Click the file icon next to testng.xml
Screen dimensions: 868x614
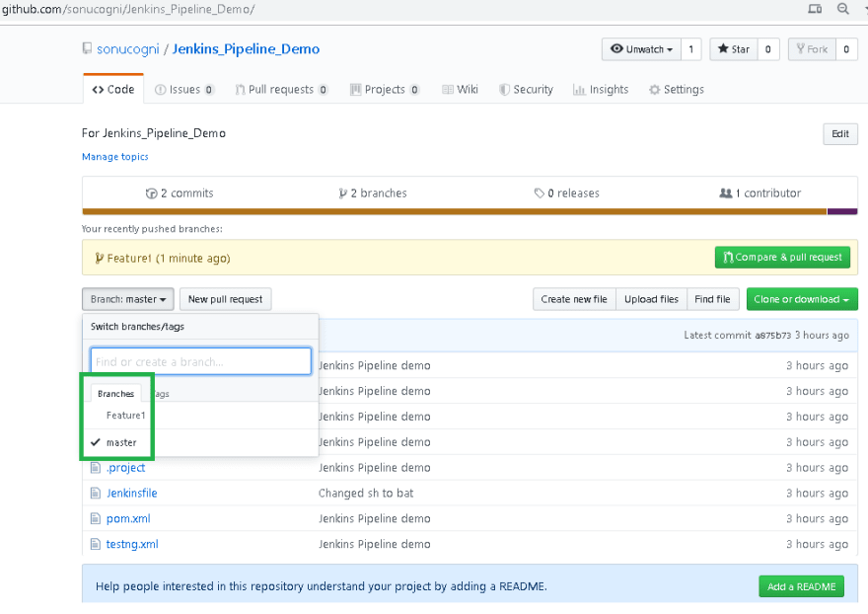(x=96, y=544)
